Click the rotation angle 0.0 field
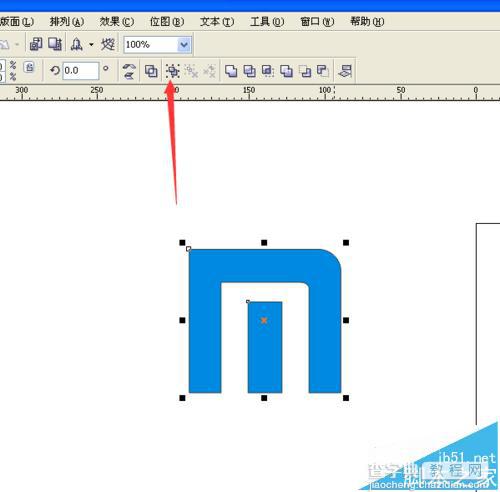This screenshot has height=492, width=500. tap(81, 71)
